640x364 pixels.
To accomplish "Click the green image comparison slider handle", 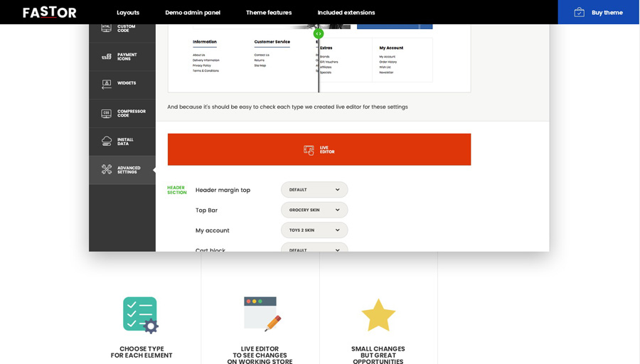I will click(x=319, y=33).
